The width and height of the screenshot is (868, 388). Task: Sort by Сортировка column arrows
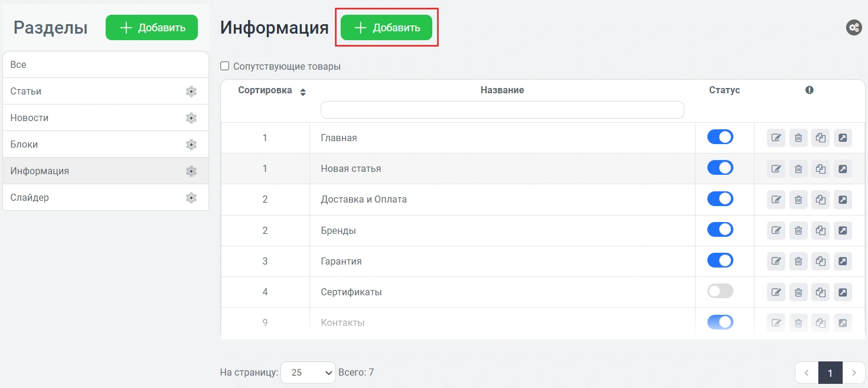(x=303, y=92)
